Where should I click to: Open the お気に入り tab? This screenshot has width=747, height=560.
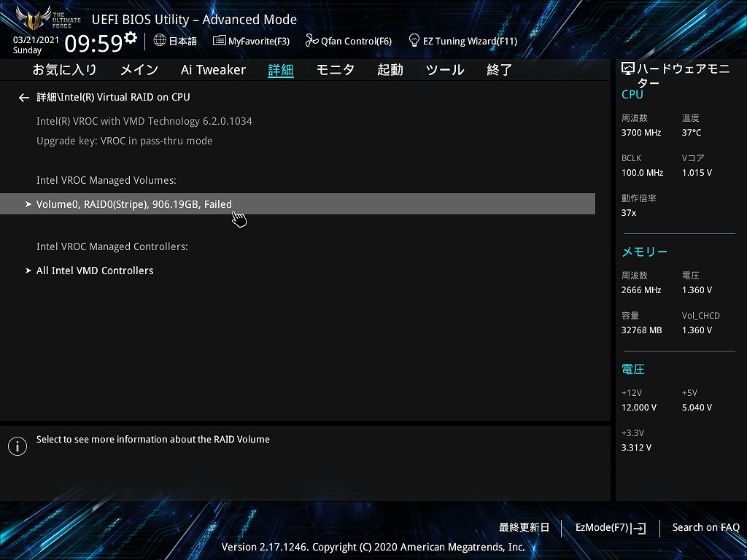[64, 70]
